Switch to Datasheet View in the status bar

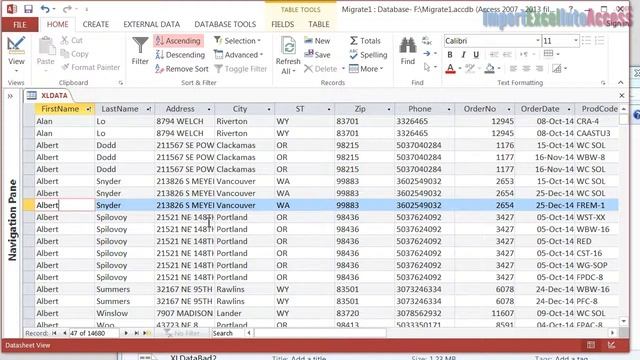[591, 345]
